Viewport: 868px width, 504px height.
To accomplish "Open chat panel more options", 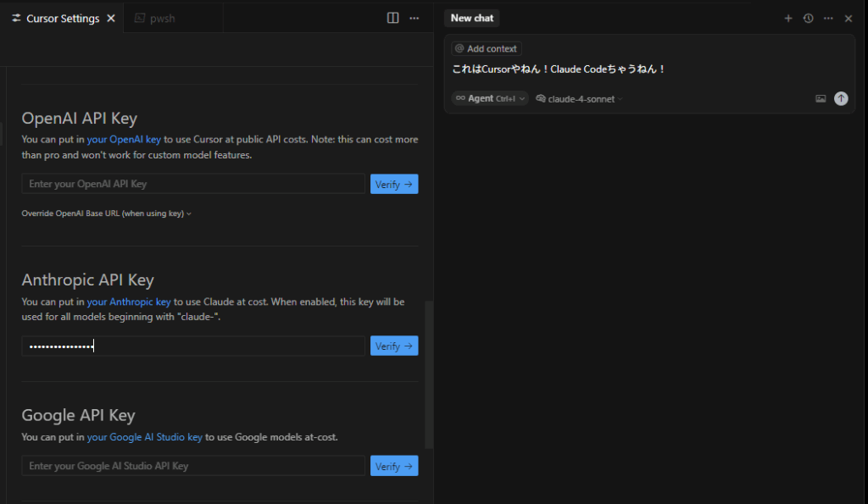I will (828, 19).
